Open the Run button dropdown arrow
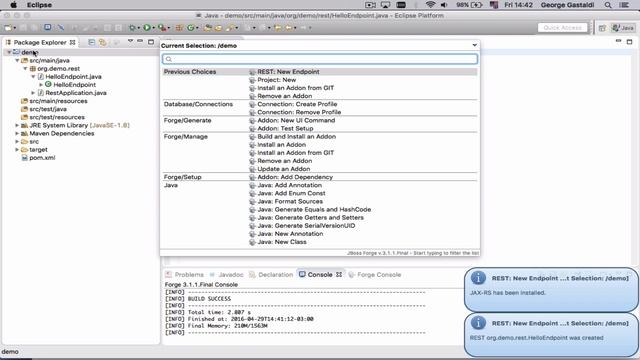This screenshot has height=360, width=640. click(153, 28)
